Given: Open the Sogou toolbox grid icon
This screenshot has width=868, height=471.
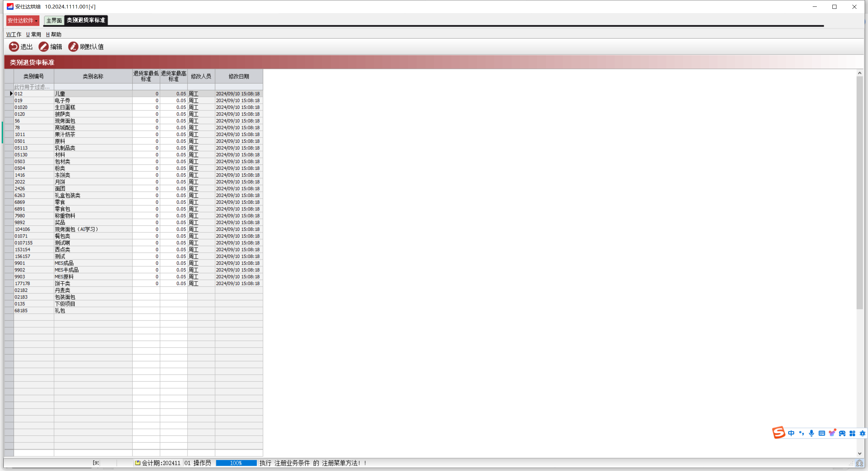Looking at the screenshot, I should 852,433.
